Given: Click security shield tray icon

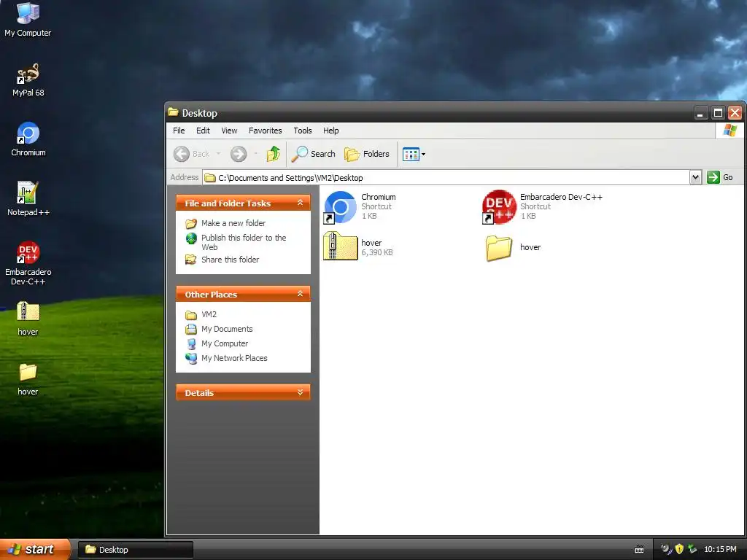Looking at the screenshot, I should (x=679, y=549).
